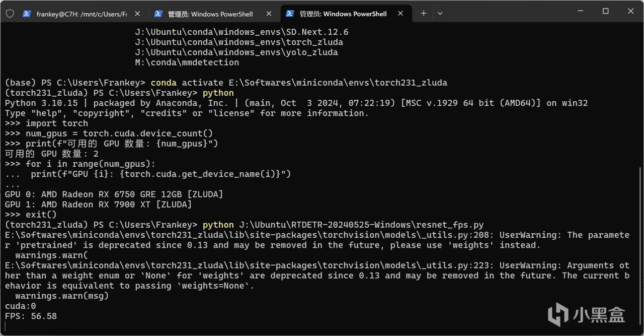This screenshot has width=644, height=336.
Task: Select the active 管理员: Windows PowerShell tab
Action: 343,14
